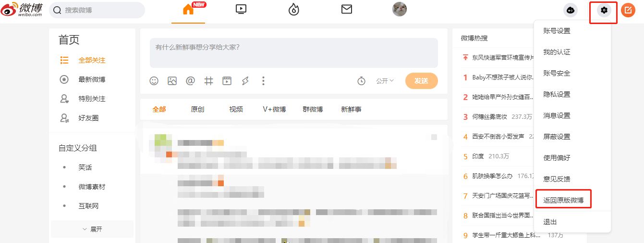Open the 公开 visibility dropdown
Image resolution: width=644 pixels, height=243 pixels.
tap(385, 81)
